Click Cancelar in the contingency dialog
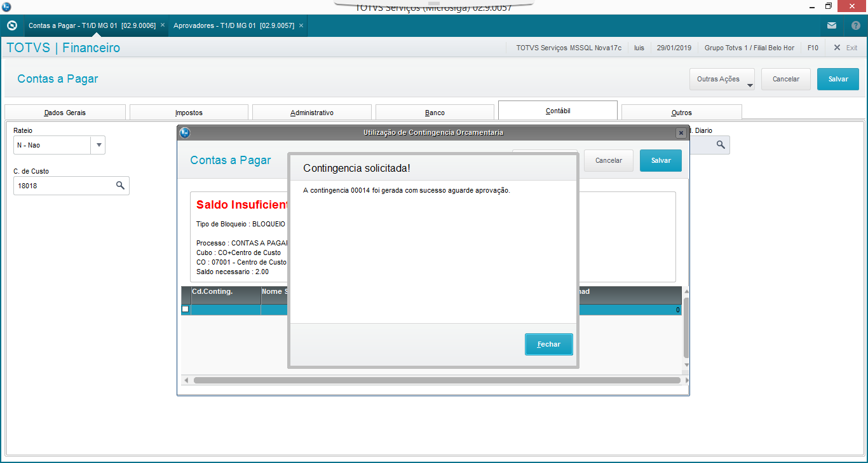 [x=609, y=160]
